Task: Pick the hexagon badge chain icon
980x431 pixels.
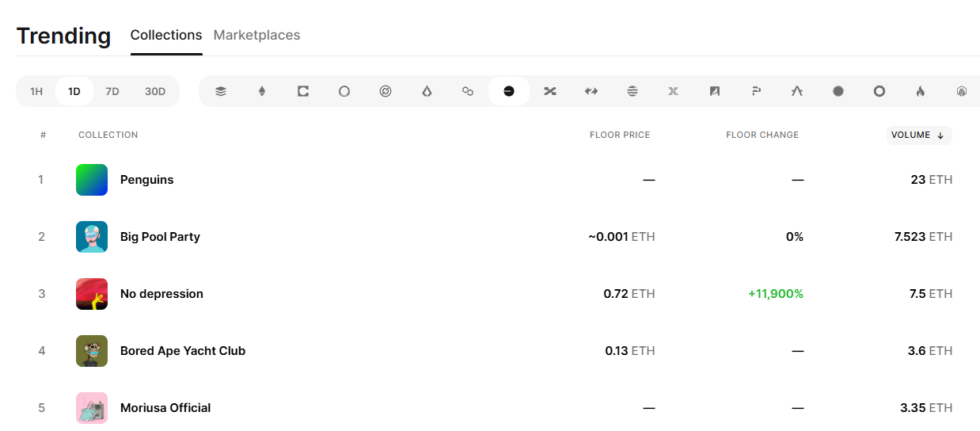Action: click(962, 91)
